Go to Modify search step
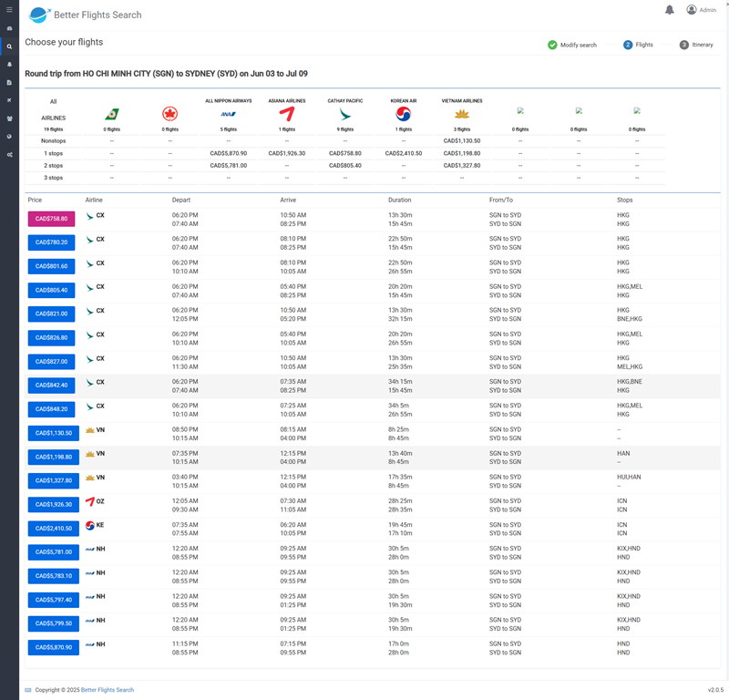This screenshot has width=729, height=700. pos(571,45)
